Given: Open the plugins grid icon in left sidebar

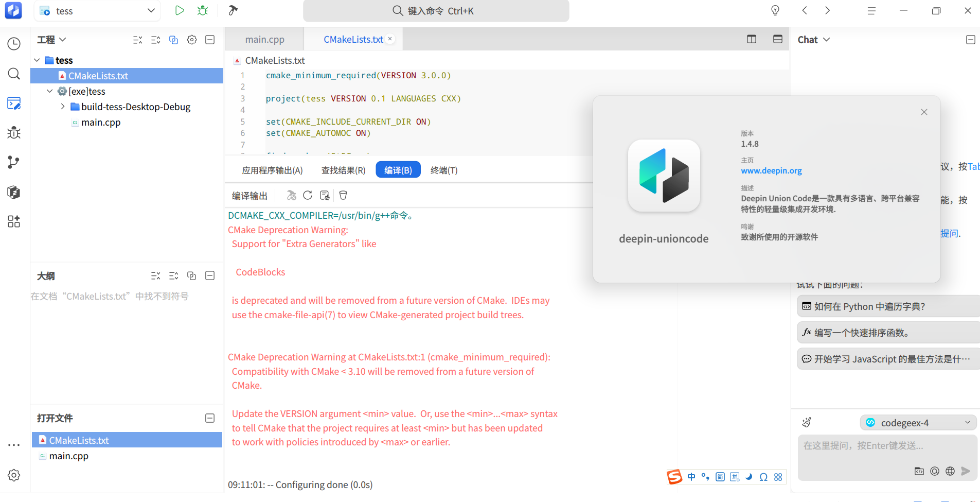Looking at the screenshot, I should click(14, 221).
